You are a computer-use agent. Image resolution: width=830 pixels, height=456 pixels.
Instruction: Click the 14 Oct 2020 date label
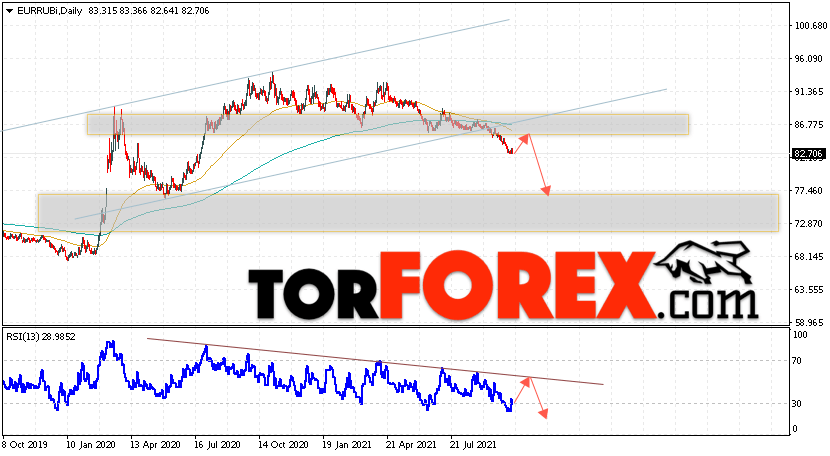point(283,445)
